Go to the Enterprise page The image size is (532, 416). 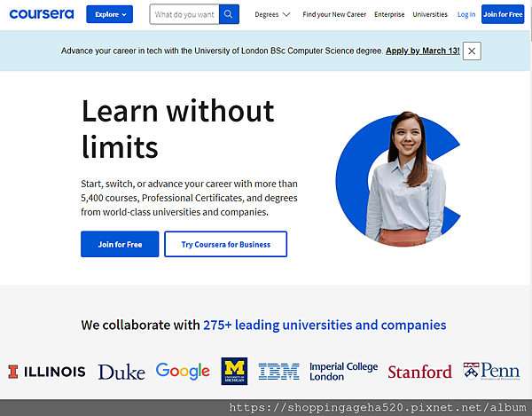coord(389,14)
